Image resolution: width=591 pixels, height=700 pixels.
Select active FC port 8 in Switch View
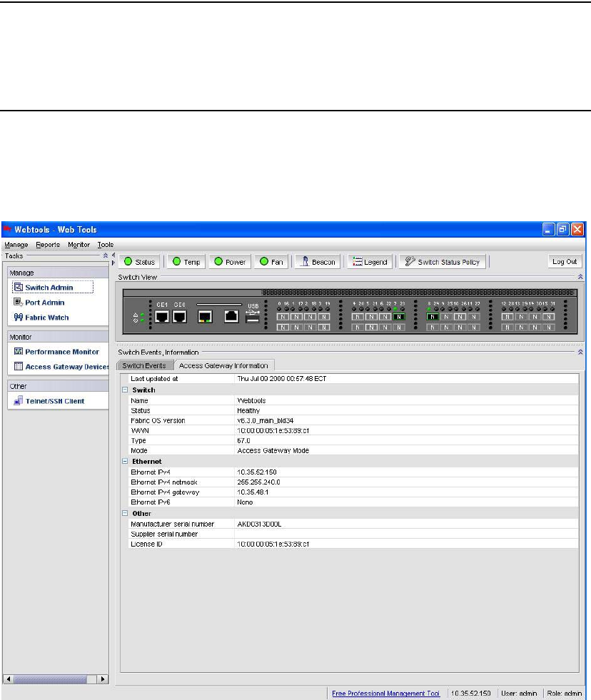tap(433, 317)
